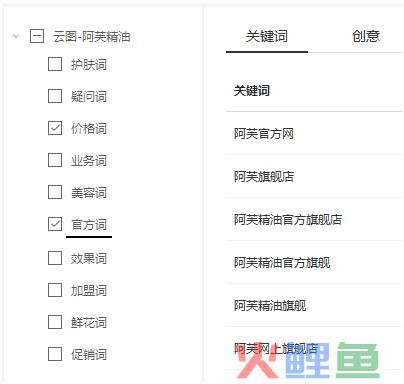Switch to the 关键词 tab
The image size is (404, 384).
267,36
